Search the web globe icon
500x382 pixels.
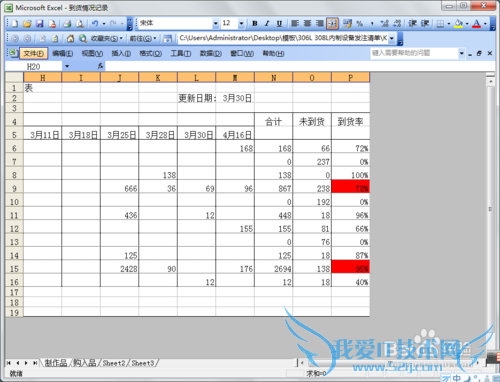point(83,39)
